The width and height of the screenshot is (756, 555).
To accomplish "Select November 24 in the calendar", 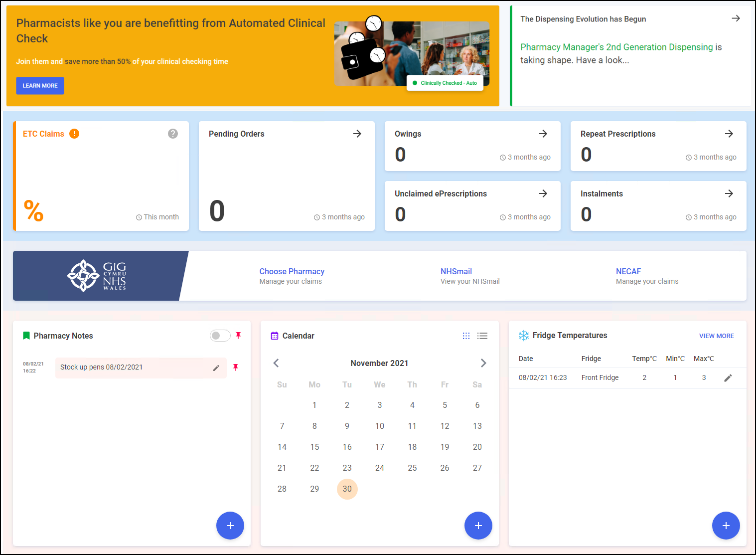I will (380, 468).
